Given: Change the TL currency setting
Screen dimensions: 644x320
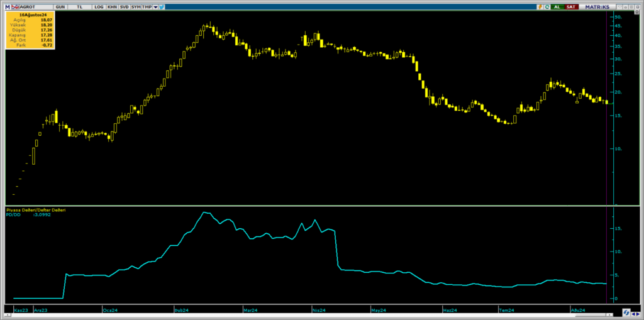Looking at the screenshot, I should tap(79, 7).
